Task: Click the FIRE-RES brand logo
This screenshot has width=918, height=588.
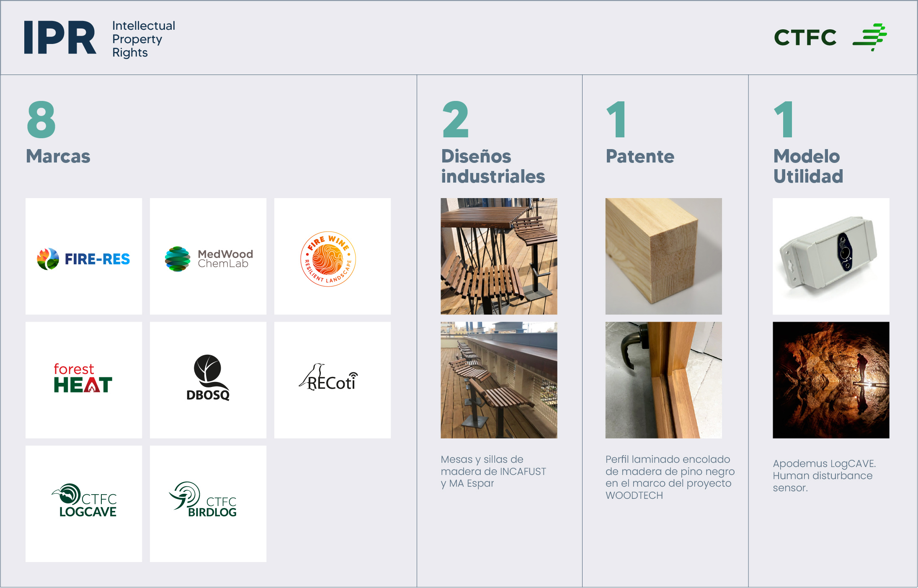Action: 84,259
